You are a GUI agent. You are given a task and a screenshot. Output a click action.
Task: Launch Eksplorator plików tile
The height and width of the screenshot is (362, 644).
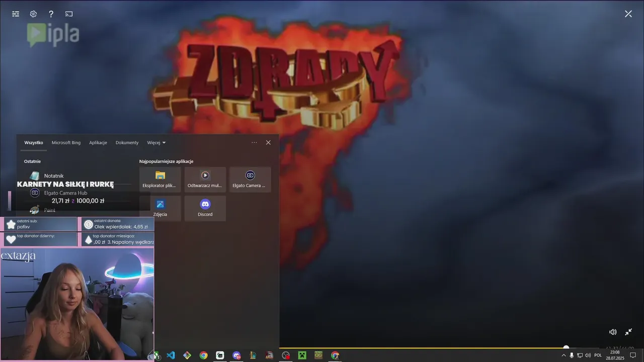coord(160,179)
